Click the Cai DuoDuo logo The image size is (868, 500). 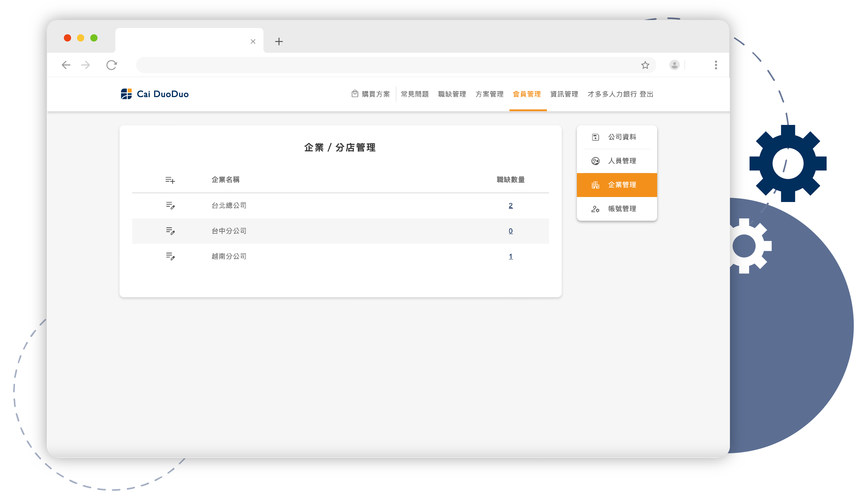click(155, 94)
